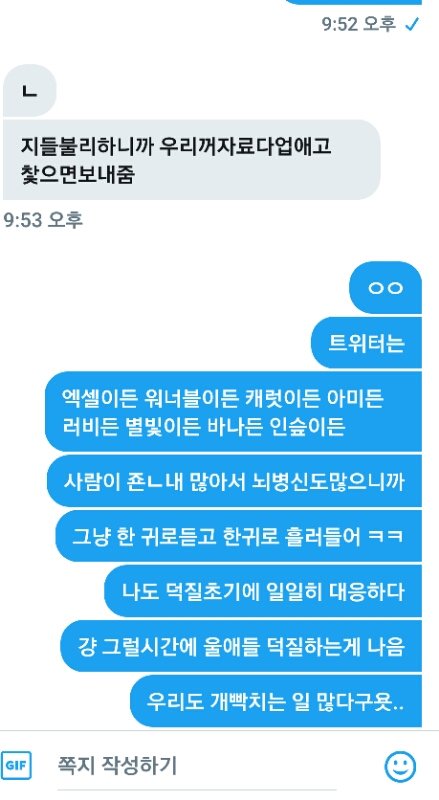Click the words 찾으면보내줌 in the gray bubble
This screenshot has width=439, height=800.
coord(77,174)
